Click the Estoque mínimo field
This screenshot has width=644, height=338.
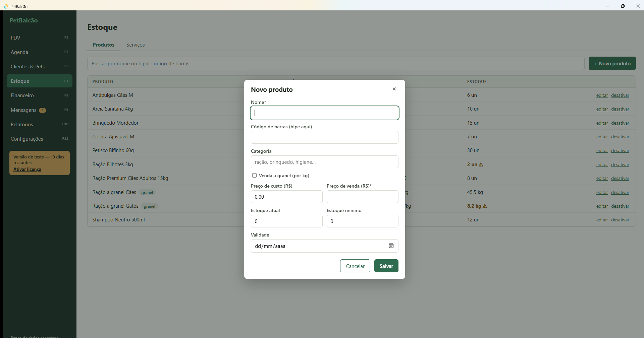[x=363, y=221]
